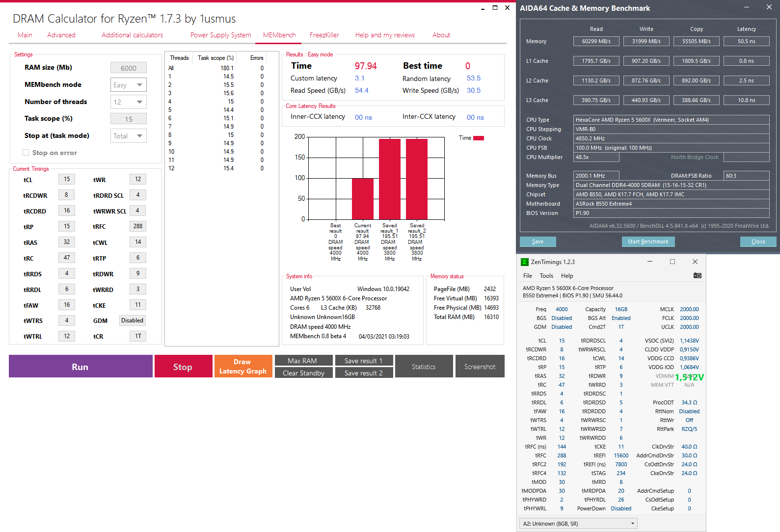Click the L3 Cache Write value 440.93 GB/s
780x532 pixels.
[x=646, y=100]
